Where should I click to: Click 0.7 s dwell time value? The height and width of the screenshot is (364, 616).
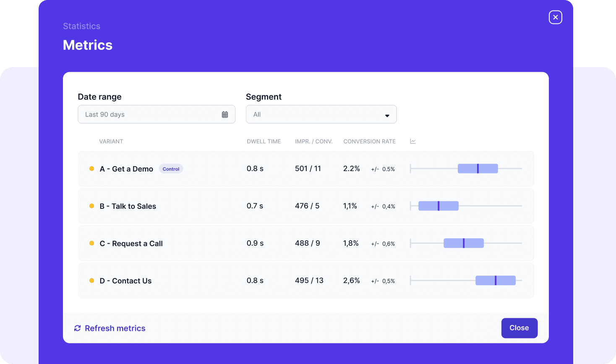click(x=255, y=206)
